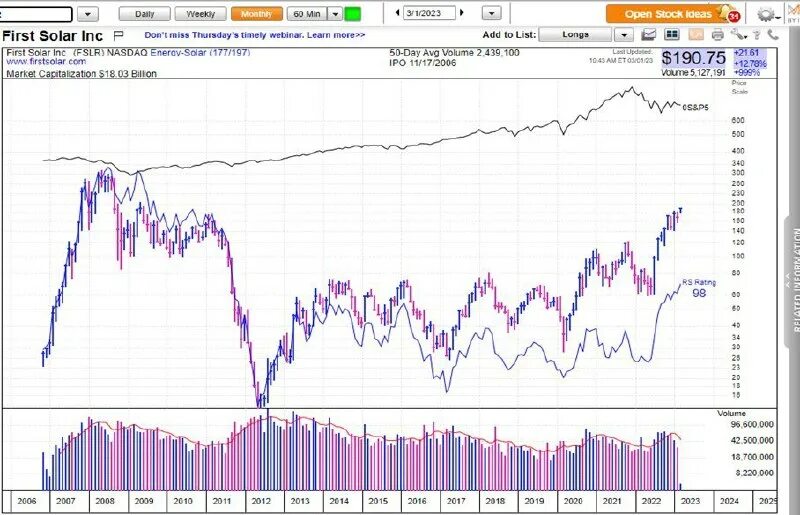Select the 60 Min intraday chart
Viewport: 800px width, 515px height.
(307, 14)
